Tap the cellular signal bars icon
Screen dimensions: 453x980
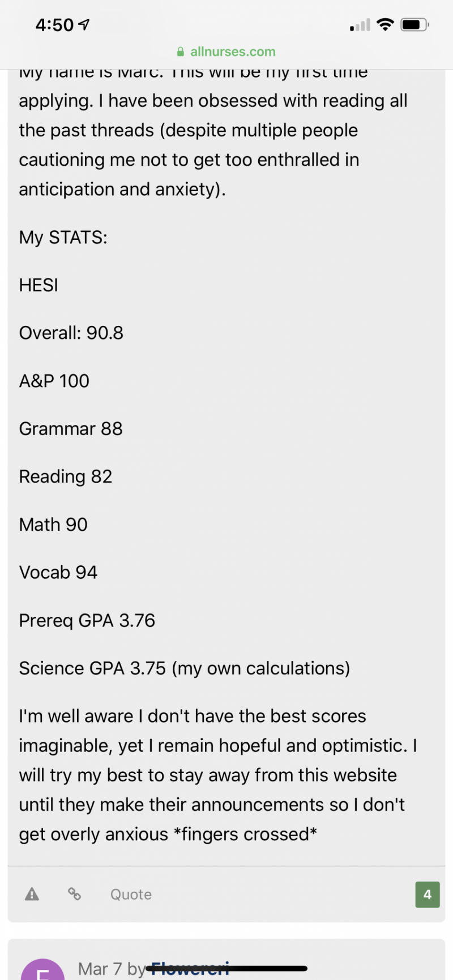click(x=360, y=25)
